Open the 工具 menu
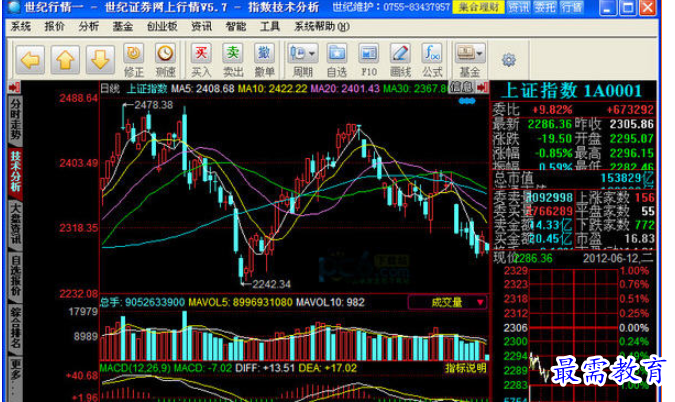The width and height of the screenshot is (675, 402). click(x=270, y=27)
